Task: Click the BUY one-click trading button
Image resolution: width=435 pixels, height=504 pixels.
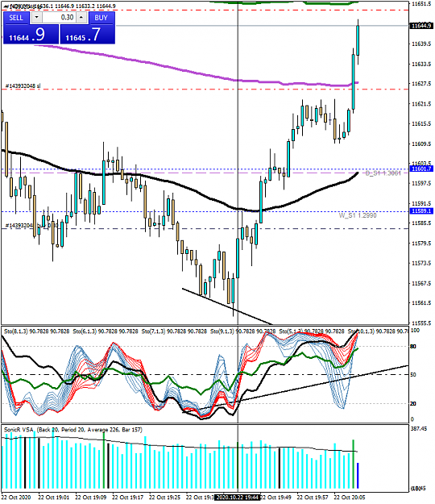Action: pyautogui.click(x=101, y=18)
